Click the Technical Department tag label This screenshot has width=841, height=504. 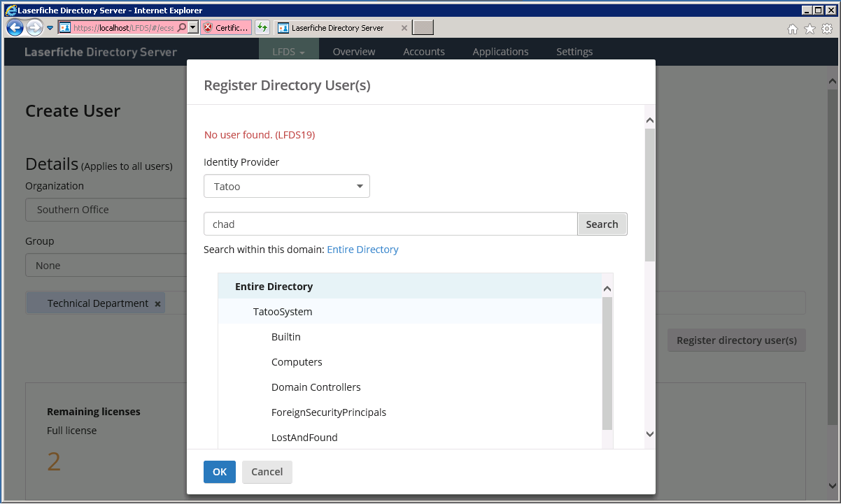point(98,303)
